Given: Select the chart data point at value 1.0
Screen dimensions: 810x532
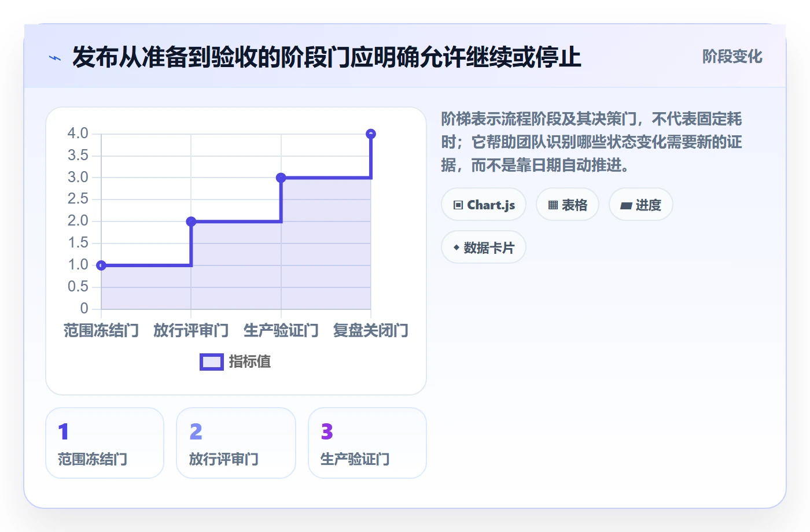Looking at the screenshot, I should coord(101,265).
